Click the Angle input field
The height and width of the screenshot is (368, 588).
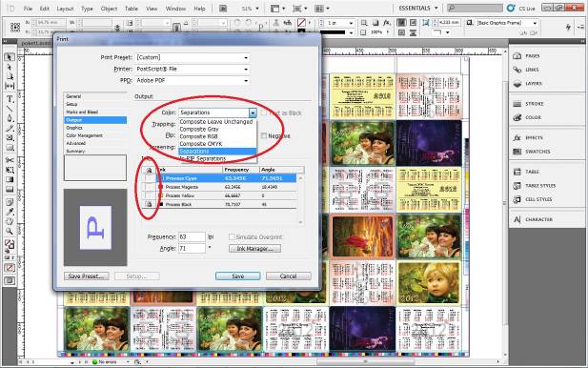(x=192, y=248)
